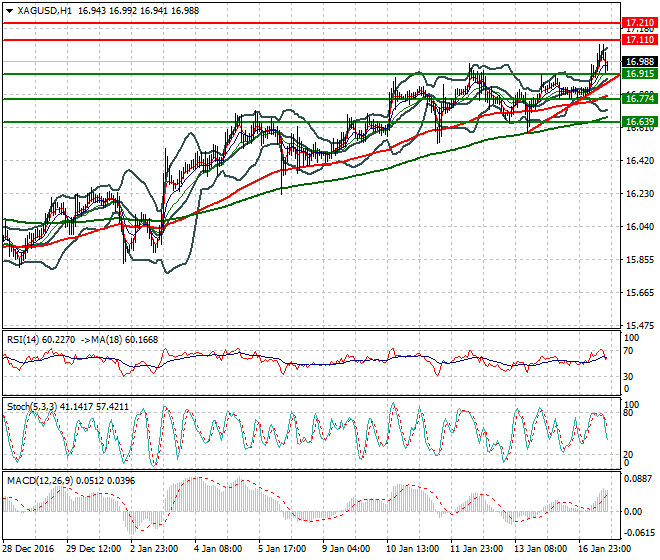This screenshot has width=660, height=560.
Task: Click the 2 Jan 23:00 time label
Action: click(x=154, y=549)
